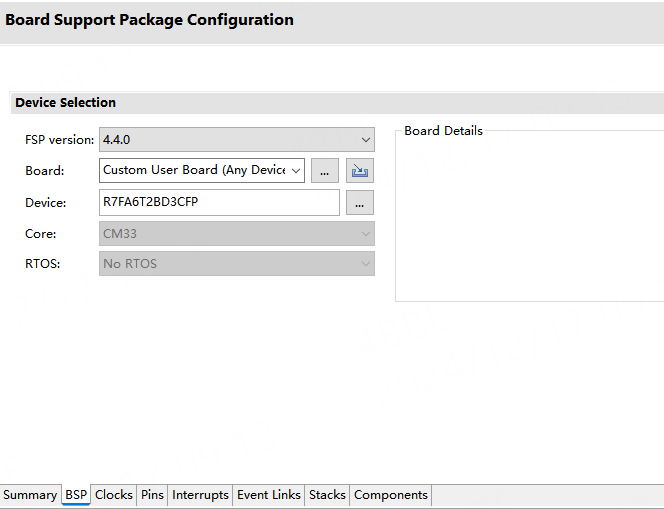Open the RTOS dropdown showing No RTOS
Viewport: 664px width, 509px height.
pos(236,264)
